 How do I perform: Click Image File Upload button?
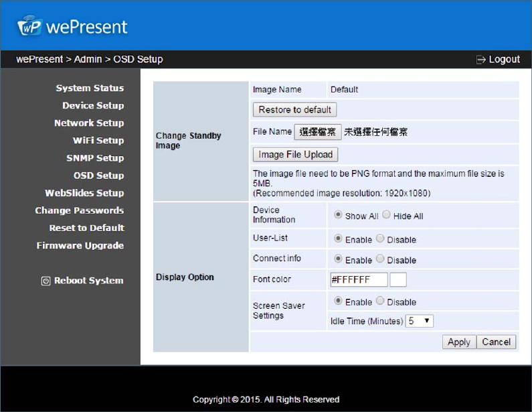click(x=296, y=155)
